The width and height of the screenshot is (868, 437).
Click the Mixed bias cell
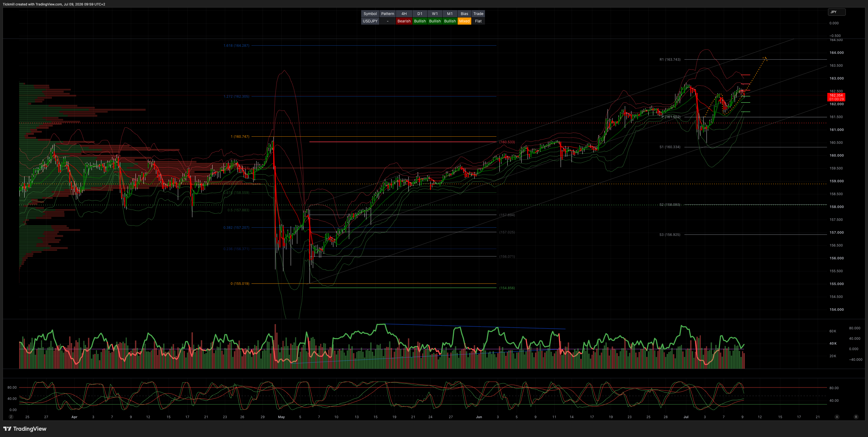coord(464,21)
